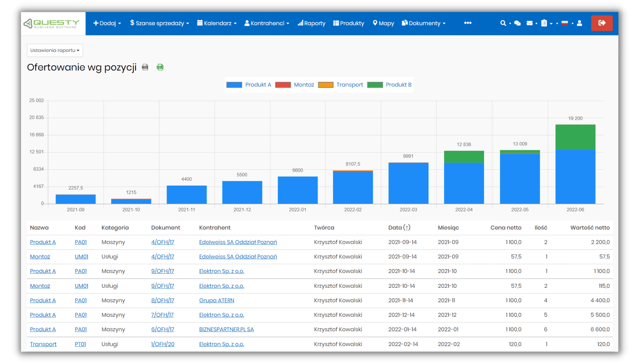Open 9/OFH/17 link in Produkt A row

(x=163, y=271)
